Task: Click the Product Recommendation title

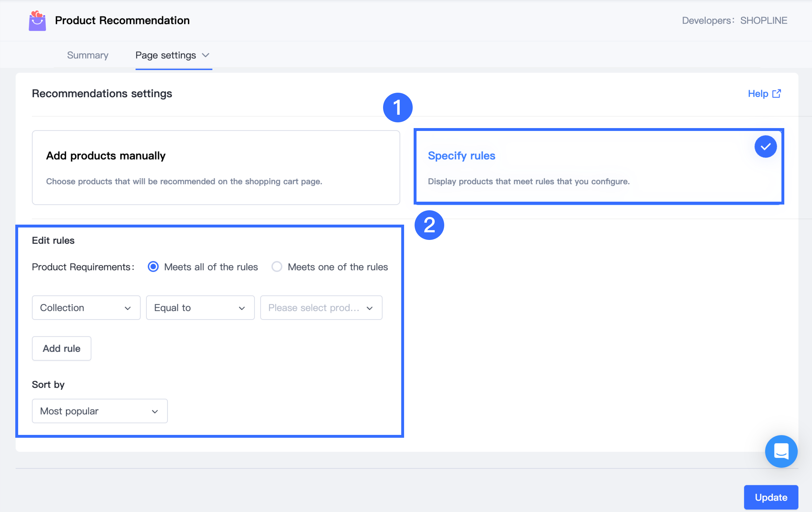Action: point(122,21)
